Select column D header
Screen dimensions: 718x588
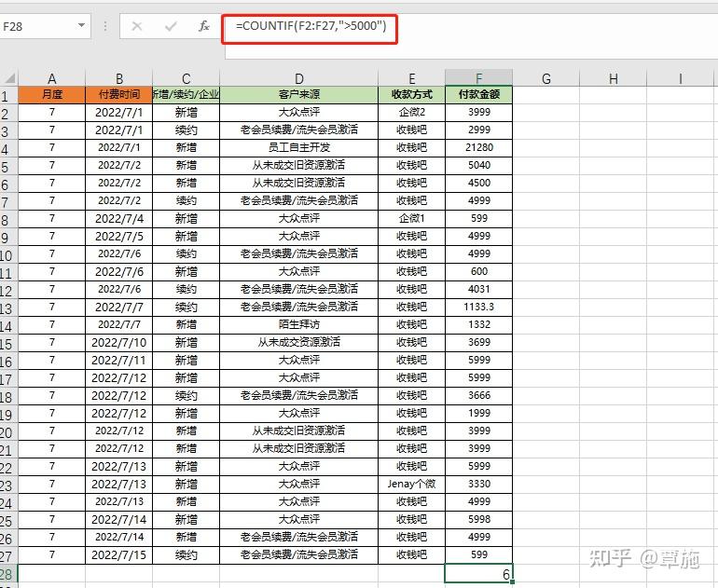click(299, 78)
